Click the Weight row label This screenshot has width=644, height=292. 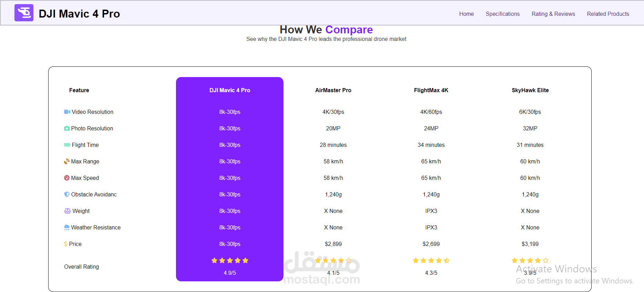click(81, 211)
